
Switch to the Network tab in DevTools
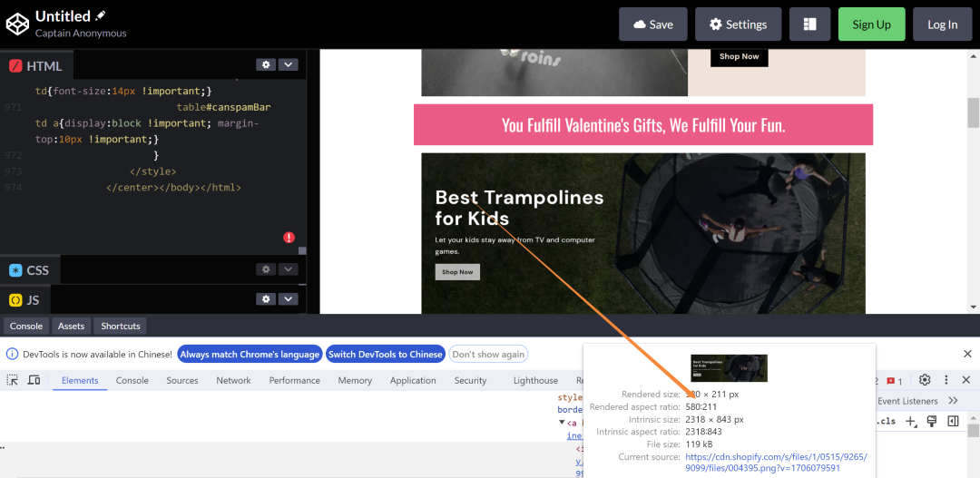click(x=233, y=381)
